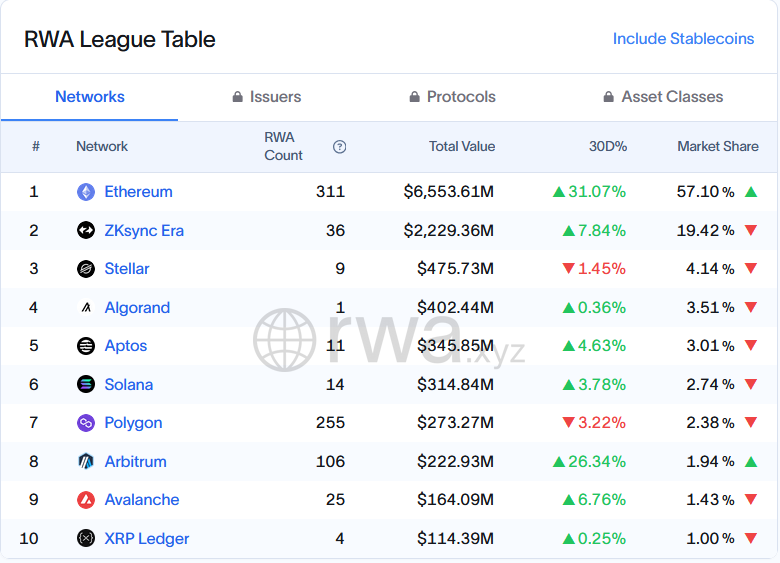This screenshot has width=780, height=563.
Task: Select the Networks tab
Action: (x=90, y=97)
